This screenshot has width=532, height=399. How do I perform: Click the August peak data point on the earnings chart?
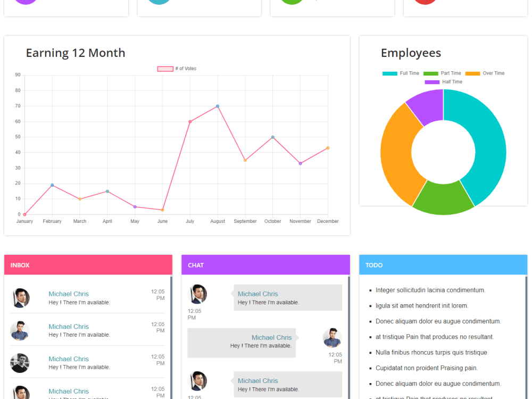(218, 106)
